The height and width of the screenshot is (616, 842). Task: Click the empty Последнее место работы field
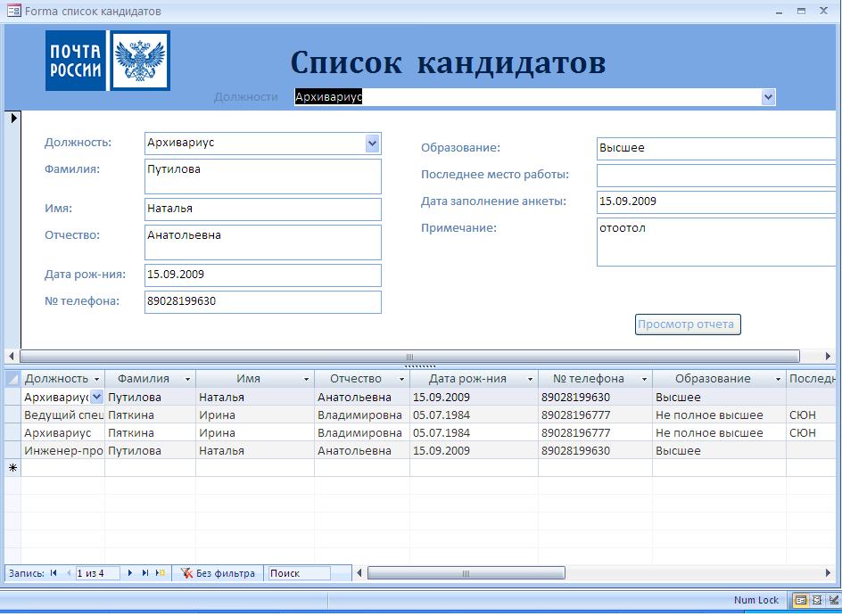718,176
